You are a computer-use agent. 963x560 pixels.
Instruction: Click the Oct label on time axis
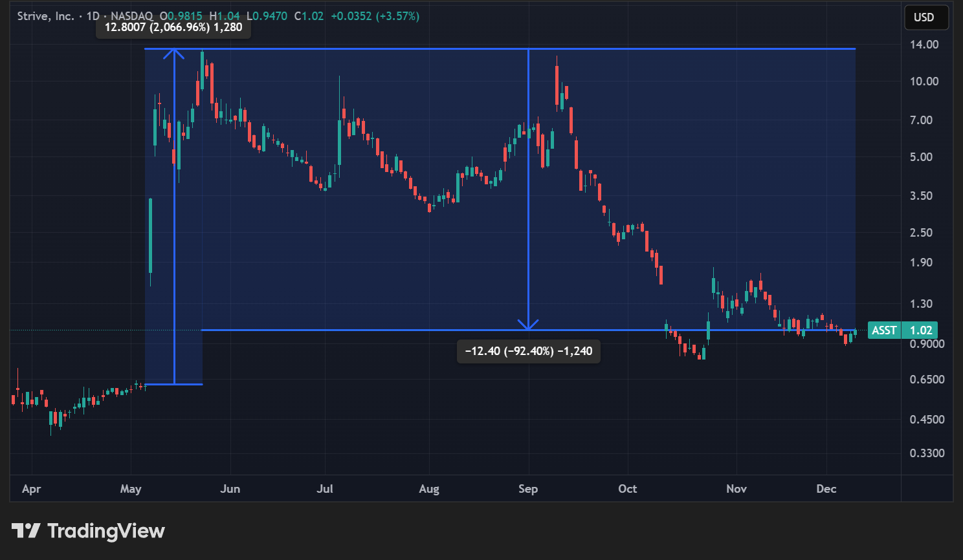click(x=627, y=489)
